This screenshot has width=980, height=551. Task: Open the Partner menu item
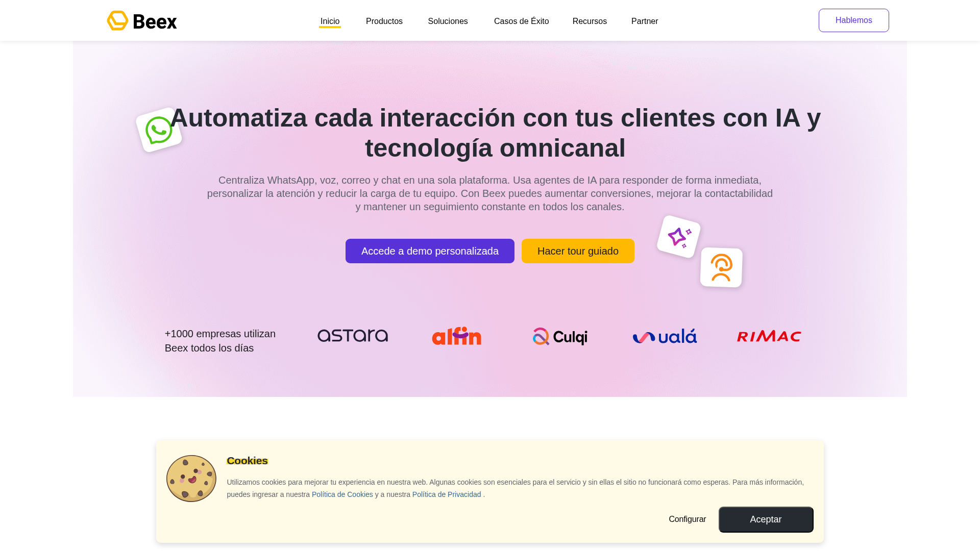click(x=645, y=21)
